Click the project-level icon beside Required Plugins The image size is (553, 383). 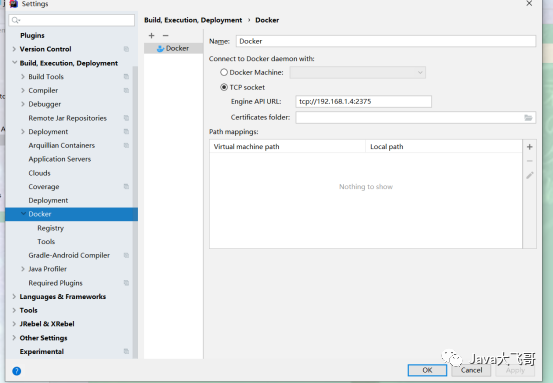pyautogui.click(x=126, y=283)
